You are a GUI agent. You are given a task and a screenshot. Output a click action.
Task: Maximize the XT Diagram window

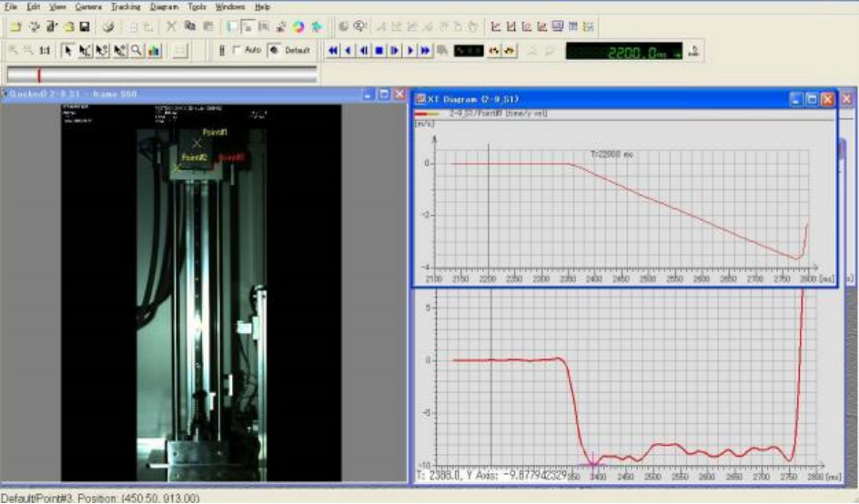click(x=811, y=98)
